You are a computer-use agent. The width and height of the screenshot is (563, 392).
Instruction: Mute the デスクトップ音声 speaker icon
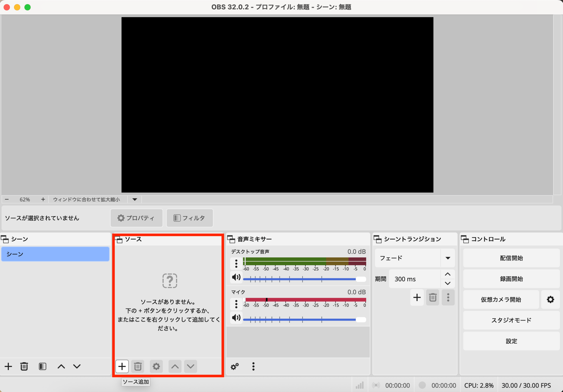point(236,277)
